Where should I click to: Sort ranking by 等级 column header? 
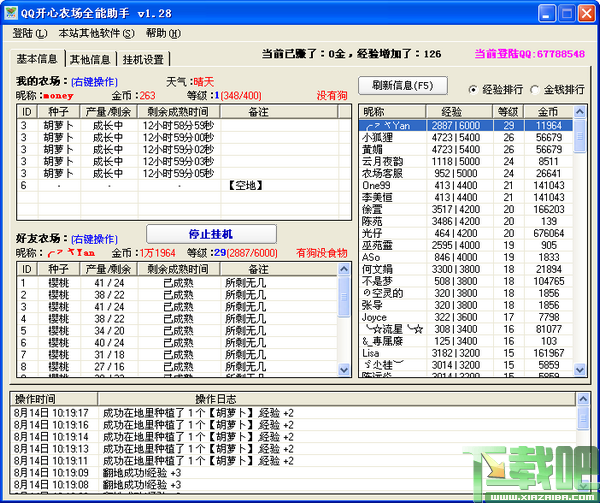[508, 112]
